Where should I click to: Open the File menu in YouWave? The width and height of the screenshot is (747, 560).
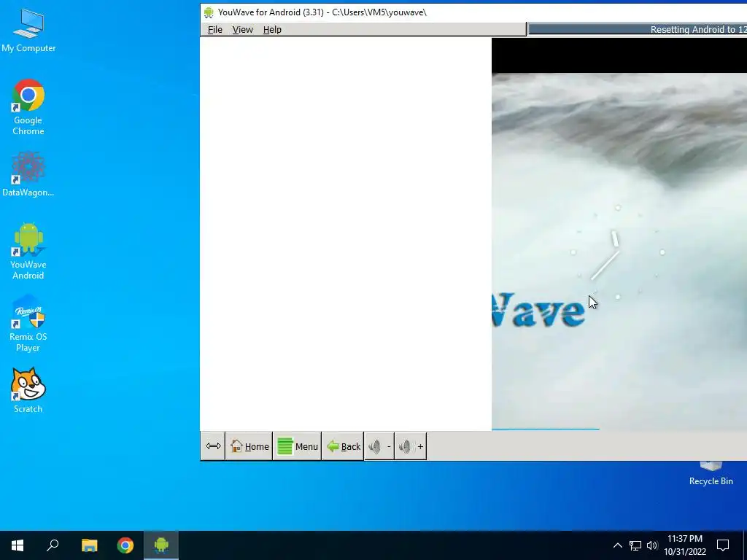tap(215, 29)
